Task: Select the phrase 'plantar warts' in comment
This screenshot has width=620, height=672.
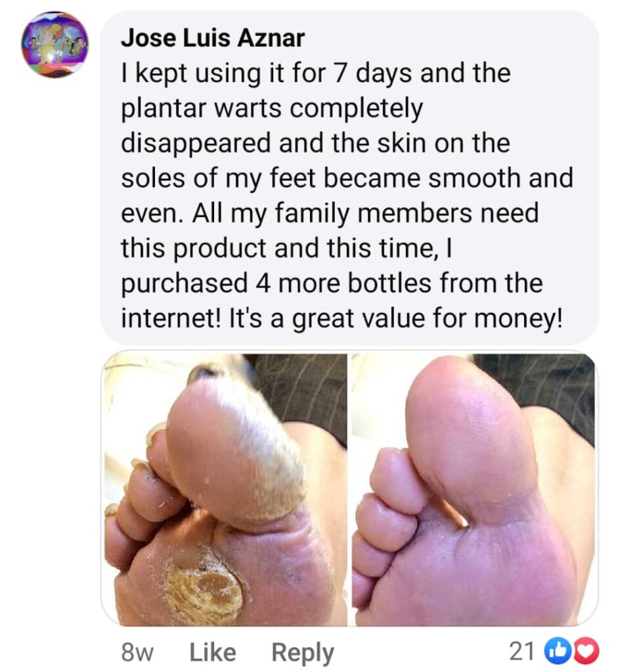Action: click(201, 108)
